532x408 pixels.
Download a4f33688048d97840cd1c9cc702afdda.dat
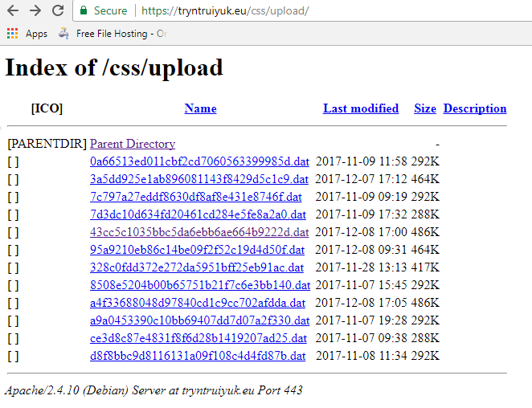point(198,303)
